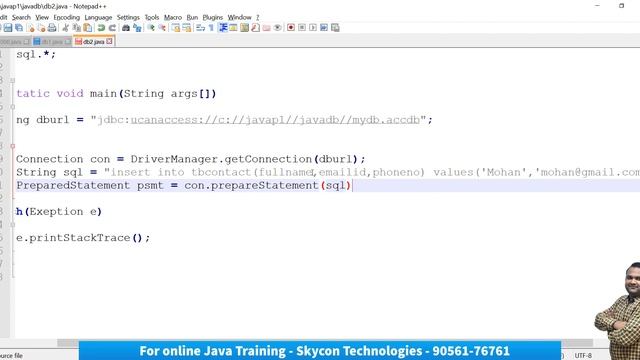Toggle synchronize horizontal scrolling
Image resolution: width=640 pixels, height=360 pixels.
tap(187, 28)
